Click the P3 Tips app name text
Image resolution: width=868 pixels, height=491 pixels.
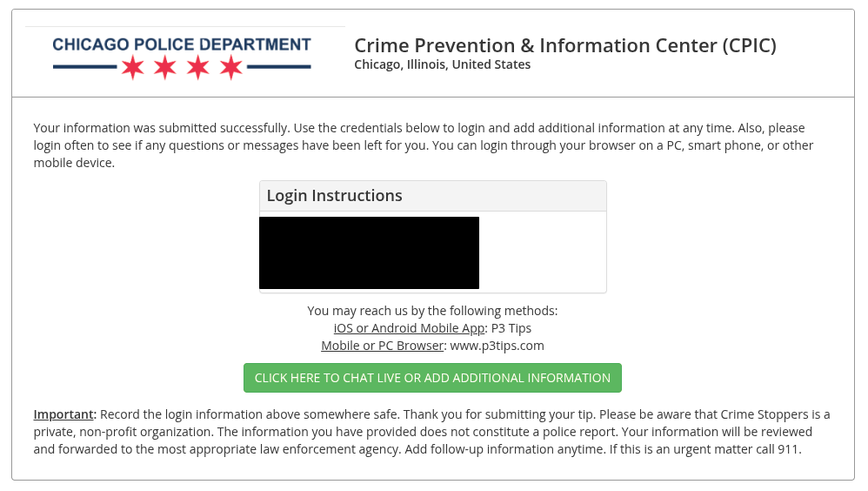pos(511,328)
